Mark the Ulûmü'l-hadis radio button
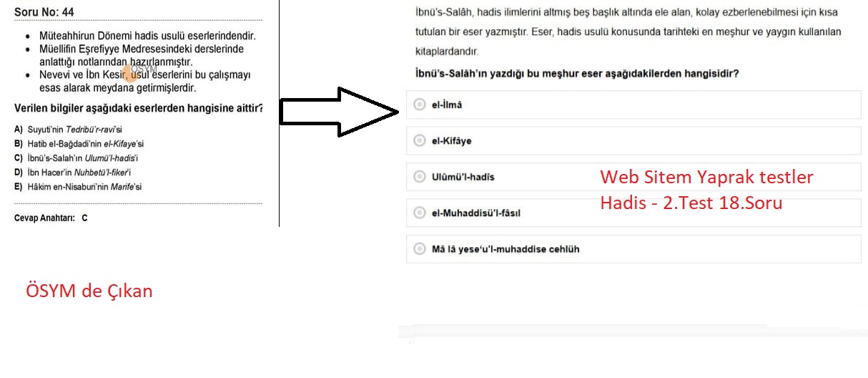 (x=420, y=177)
